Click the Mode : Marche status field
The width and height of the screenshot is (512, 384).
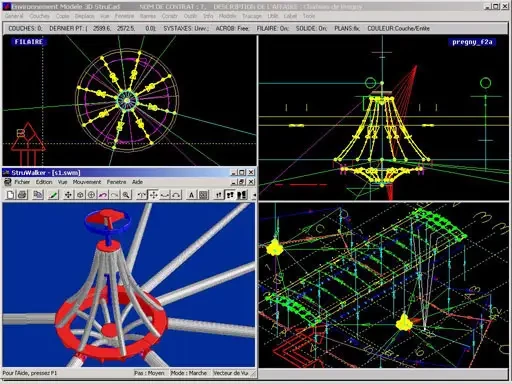pyautogui.click(x=189, y=373)
